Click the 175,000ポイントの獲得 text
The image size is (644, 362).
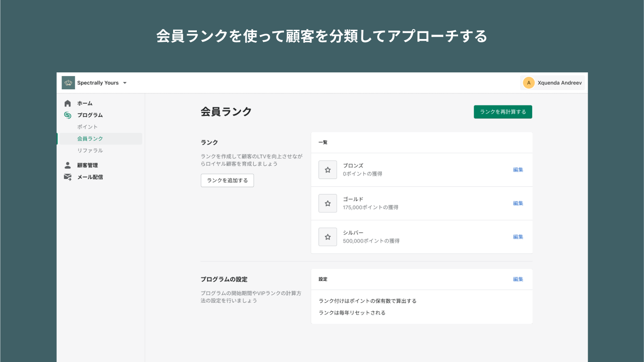(371, 208)
